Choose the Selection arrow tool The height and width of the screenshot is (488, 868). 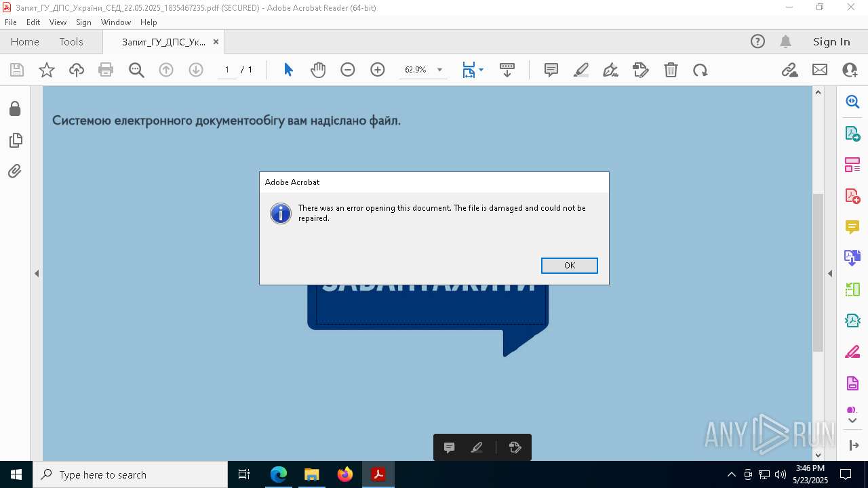tap(288, 70)
